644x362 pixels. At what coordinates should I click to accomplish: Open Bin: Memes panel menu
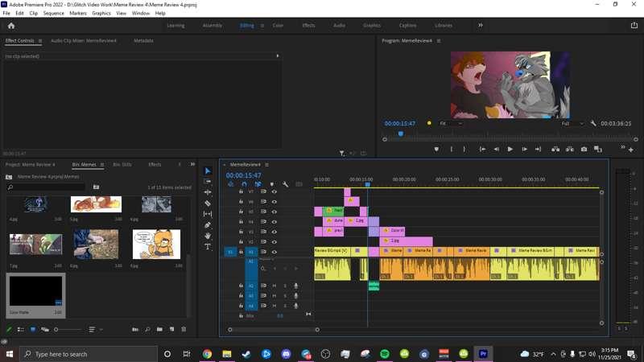point(102,165)
